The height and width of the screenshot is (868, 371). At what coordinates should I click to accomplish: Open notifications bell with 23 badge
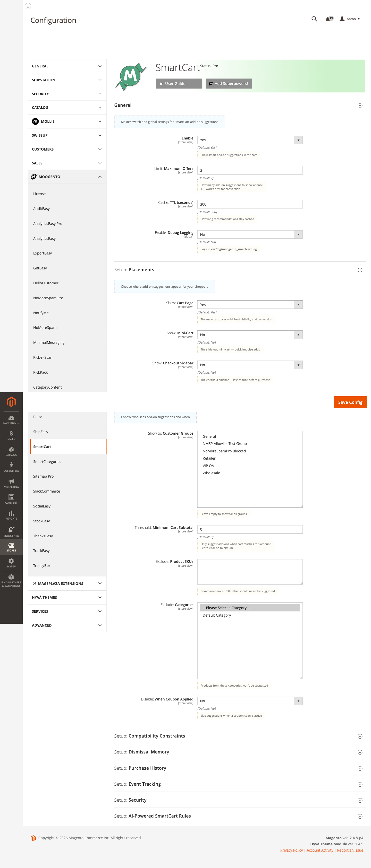tap(329, 19)
